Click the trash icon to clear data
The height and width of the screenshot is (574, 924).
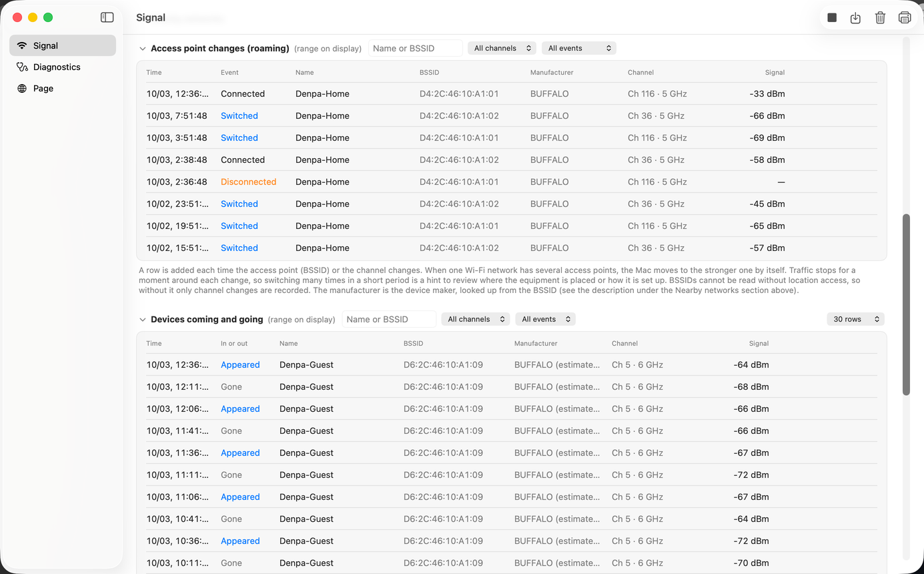pyautogui.click(x=880, y=18)
